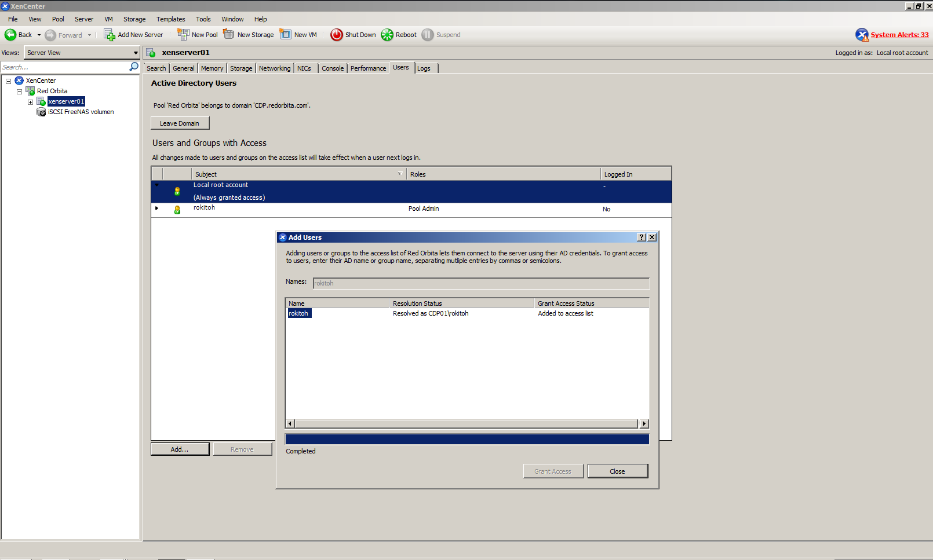Click the New VM toolbar icon
The height and width of the screenshot is (560, 933).
286,35
